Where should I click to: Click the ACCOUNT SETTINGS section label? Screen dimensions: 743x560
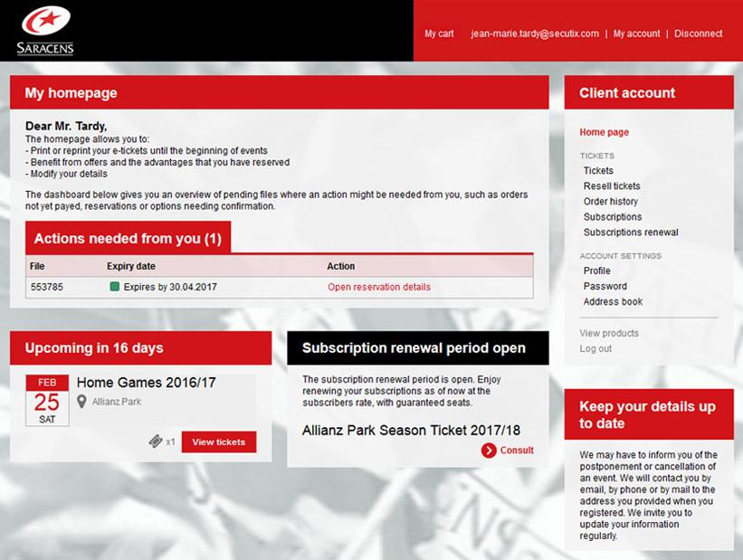click(x=620, y=256)
